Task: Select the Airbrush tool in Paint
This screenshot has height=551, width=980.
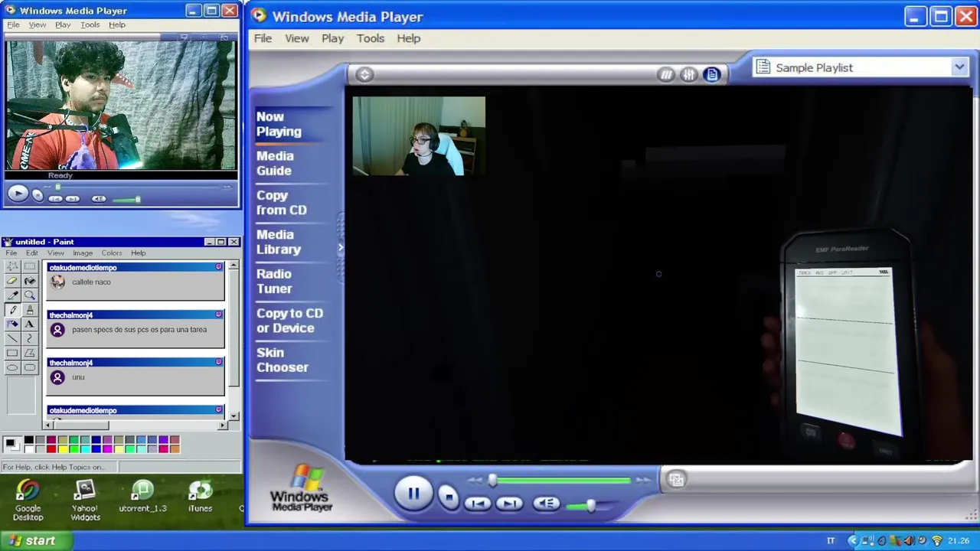Action: [x=13, y=324]
